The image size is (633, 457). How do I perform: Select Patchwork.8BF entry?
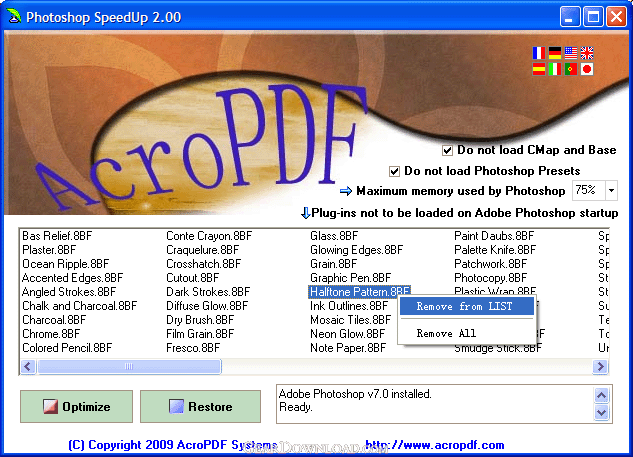coord(490,264)
